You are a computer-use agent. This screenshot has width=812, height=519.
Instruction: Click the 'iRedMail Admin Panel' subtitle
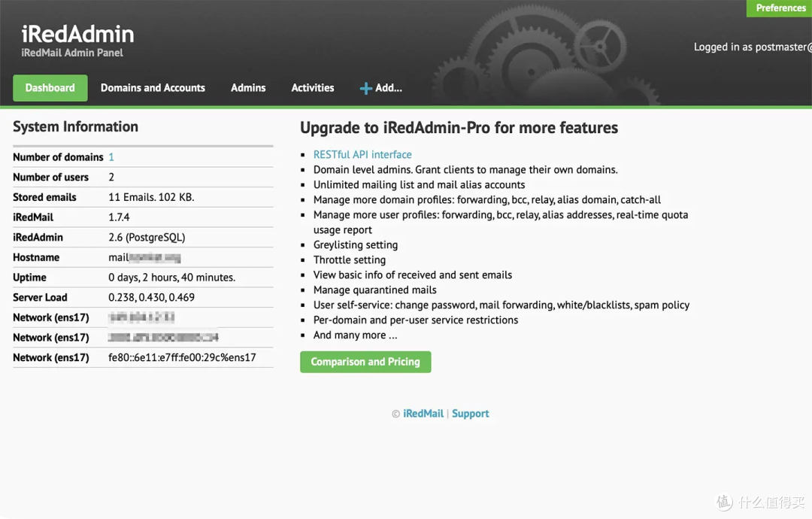tap(72, 53)
